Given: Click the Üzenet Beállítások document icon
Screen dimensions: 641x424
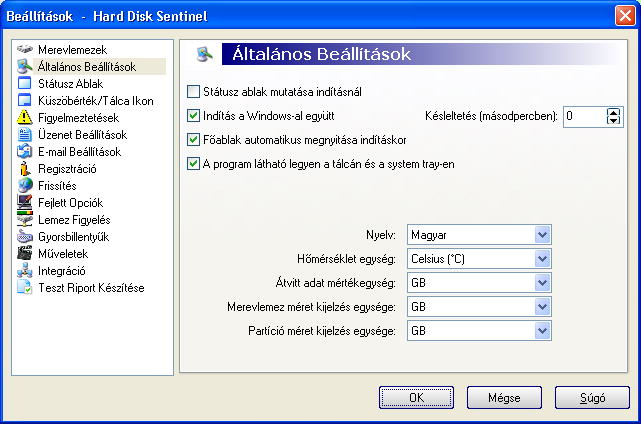Looking at the screenshot, I should (25, 135).
